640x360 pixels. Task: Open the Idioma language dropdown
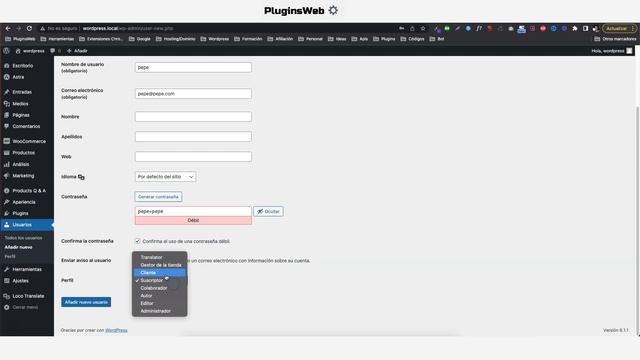(165, 177)
